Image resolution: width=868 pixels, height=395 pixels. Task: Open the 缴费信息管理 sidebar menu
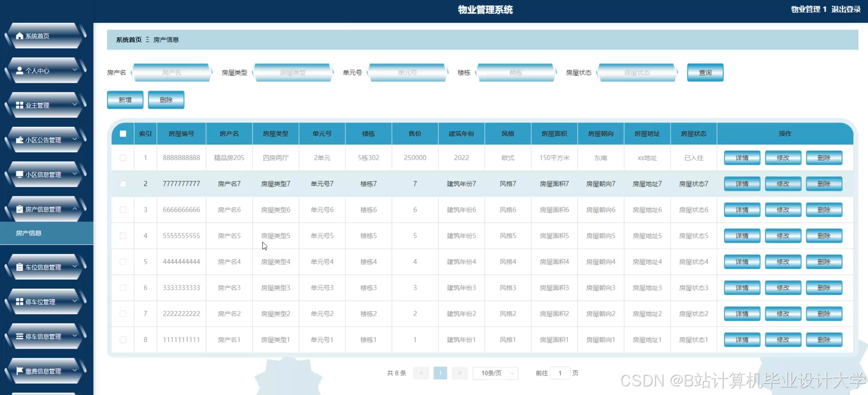tap(45, 371)
